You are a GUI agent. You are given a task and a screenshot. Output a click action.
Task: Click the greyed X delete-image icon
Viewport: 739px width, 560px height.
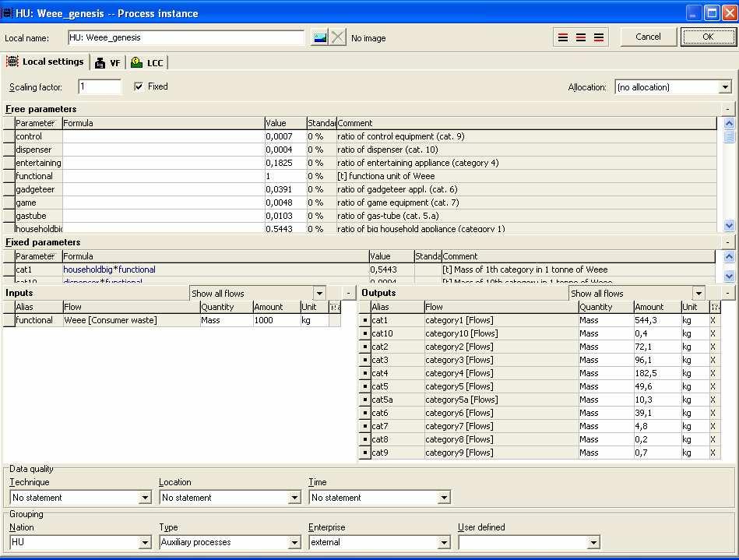(337, 37)
